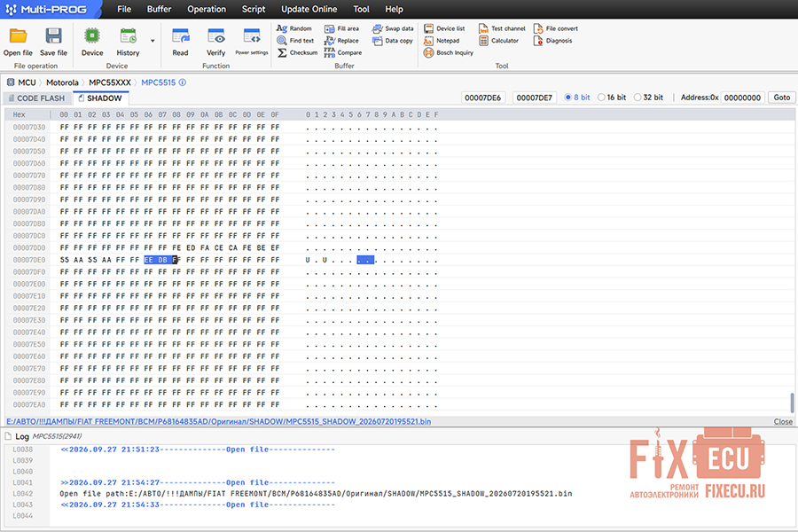This screenshot has height=532, width=798.
Task: Open the SHADOW bin file path link
Action: [219, 421]
